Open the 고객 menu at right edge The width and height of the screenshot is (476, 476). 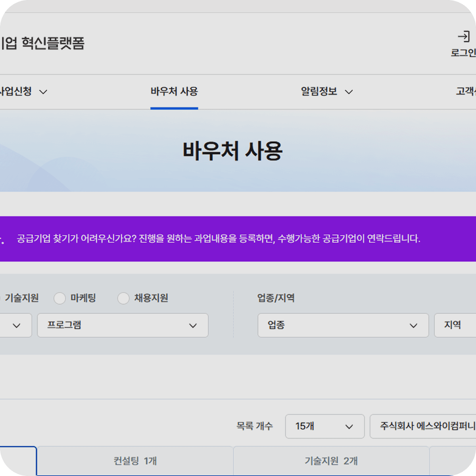466,91
